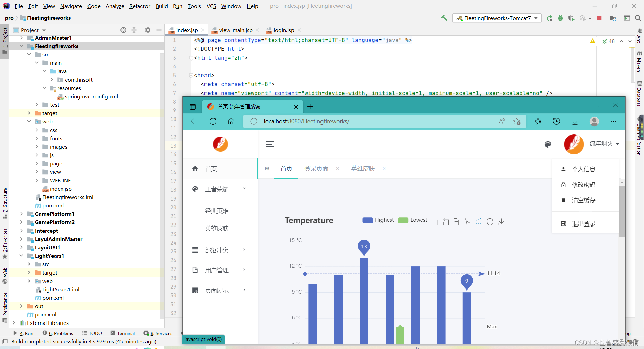This screenshot has height=349, width=644.
Task: Click 退出登录 in user menu
Action: [583, 224]
